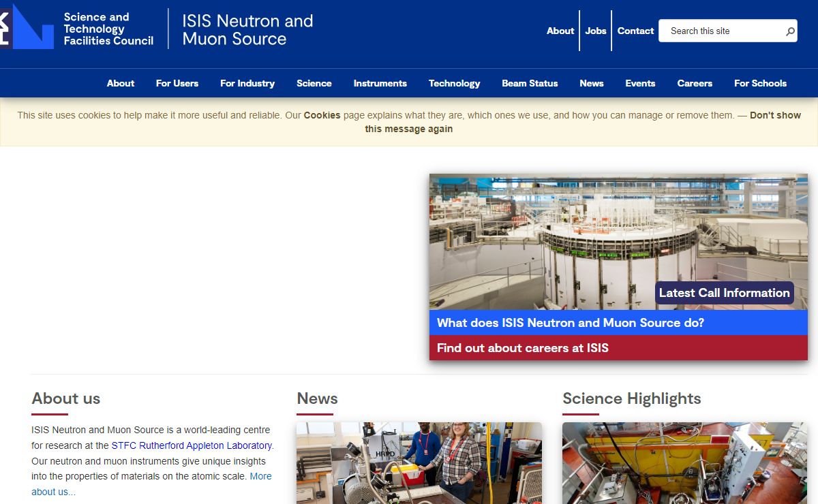Open the About link in top header

point(560,31)
